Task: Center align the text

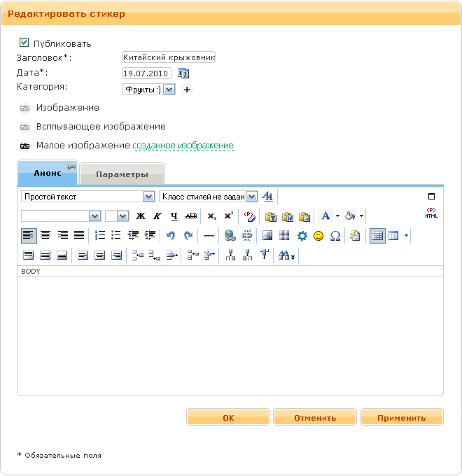Action: [45, 236]
